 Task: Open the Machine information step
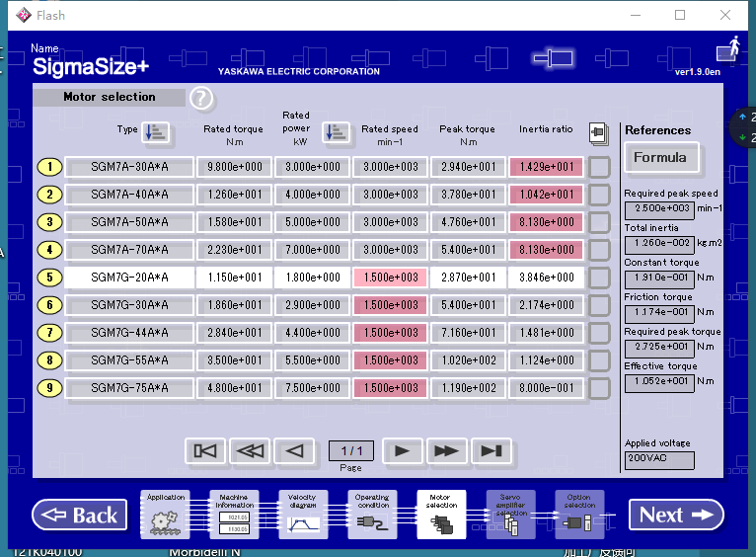pos(234,515)
